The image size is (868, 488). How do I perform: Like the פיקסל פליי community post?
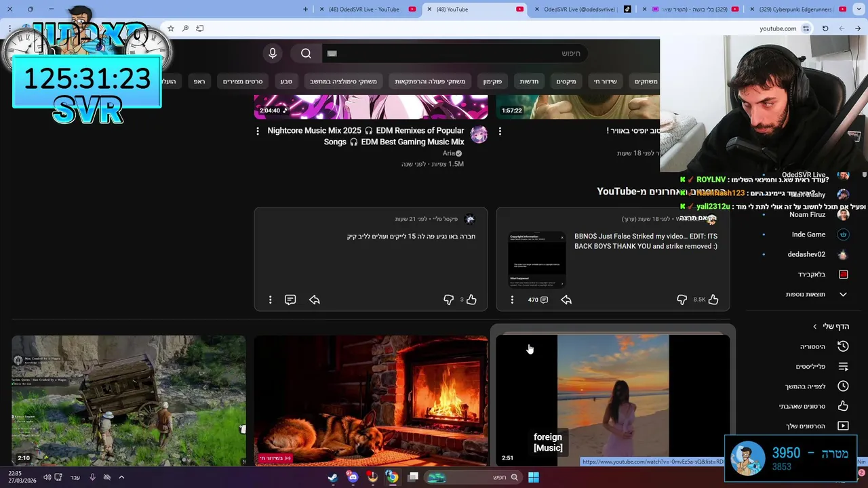(x=471, y=300)
